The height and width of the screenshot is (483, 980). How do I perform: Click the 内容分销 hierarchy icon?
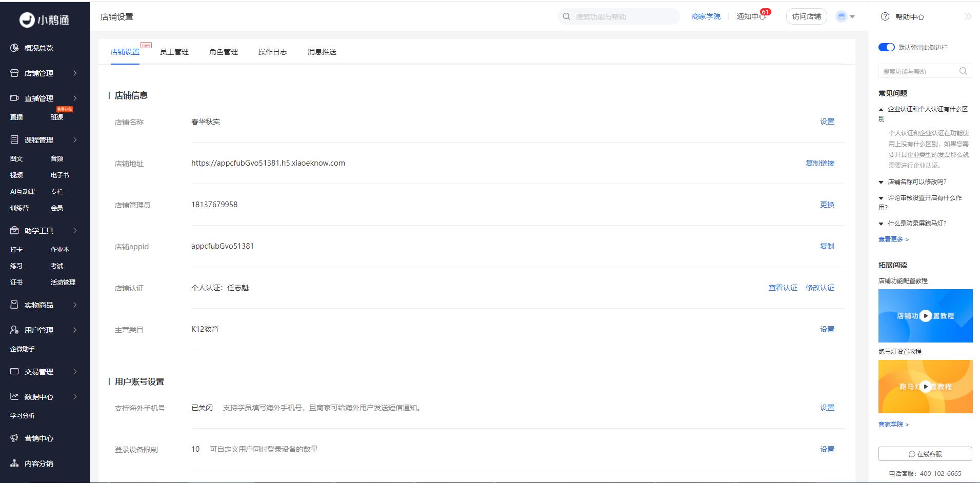coord(14,464)
